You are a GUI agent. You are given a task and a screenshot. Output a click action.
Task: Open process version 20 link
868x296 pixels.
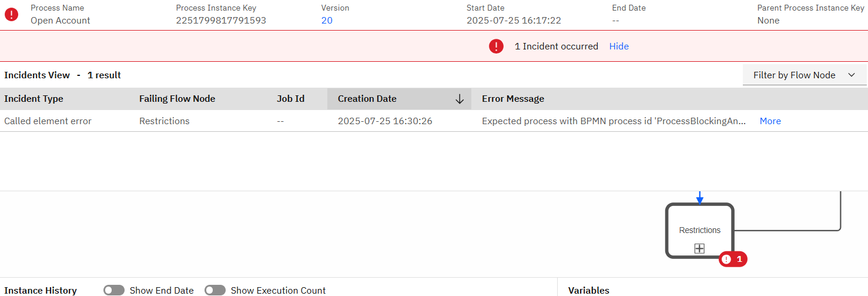point(327,20)
